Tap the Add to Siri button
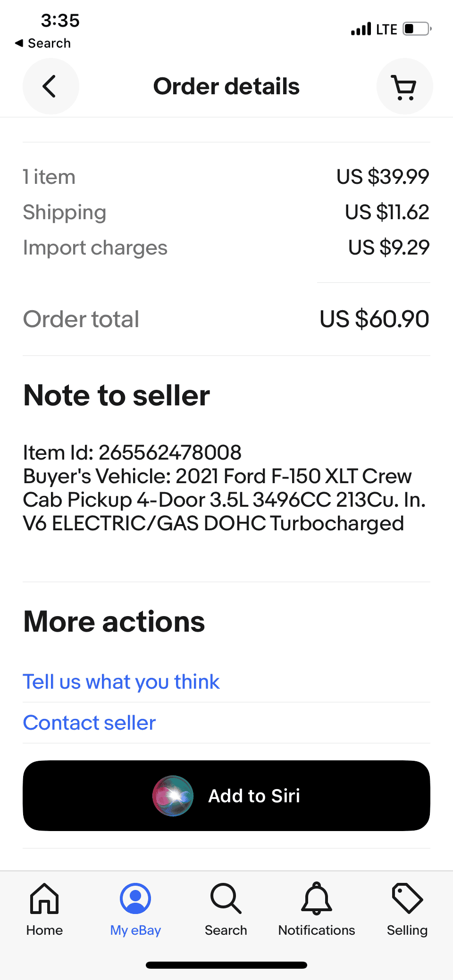Screen dimensions: 453x980 (x=254, y=796)
